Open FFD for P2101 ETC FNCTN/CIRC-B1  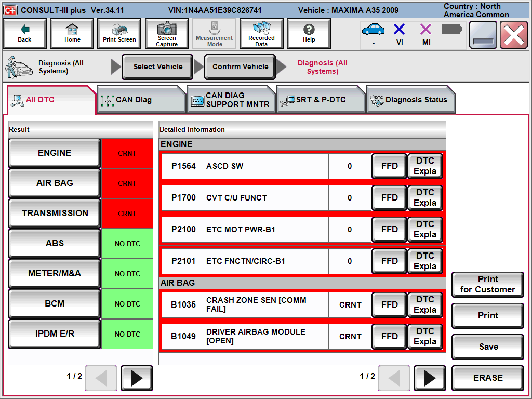pyautogui.click(x=389, y=261)
